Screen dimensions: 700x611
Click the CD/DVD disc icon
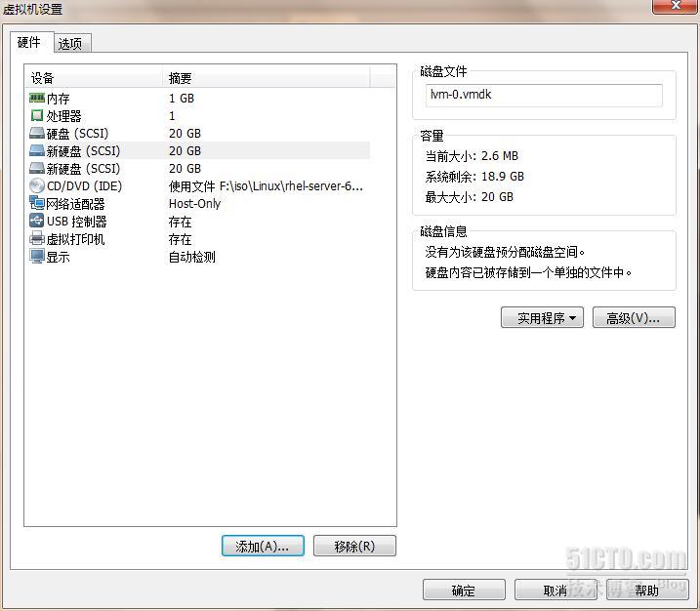[x=36, y=185]
